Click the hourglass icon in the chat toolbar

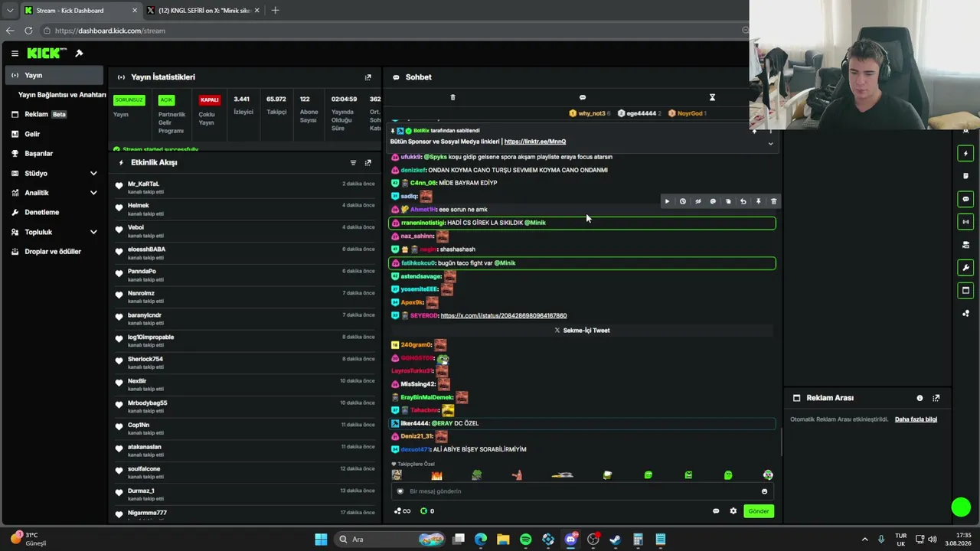tap(712, 97)
